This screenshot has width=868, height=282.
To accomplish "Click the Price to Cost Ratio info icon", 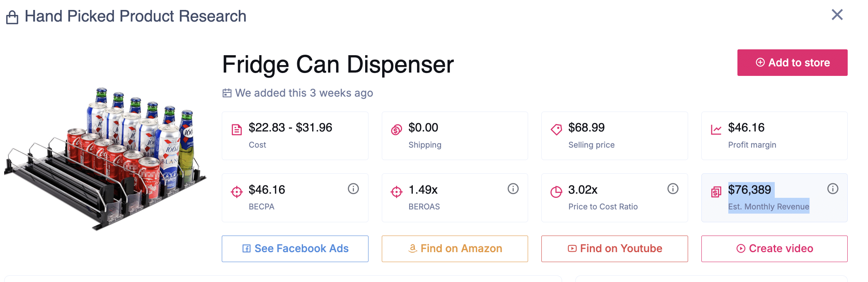I will [673, 189].
